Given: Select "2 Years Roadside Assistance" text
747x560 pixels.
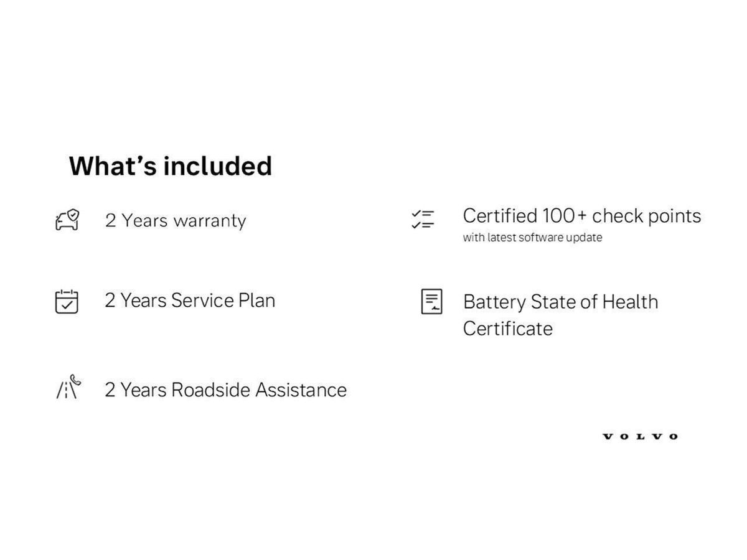Looking at the screenshot, I should point(225,390).
